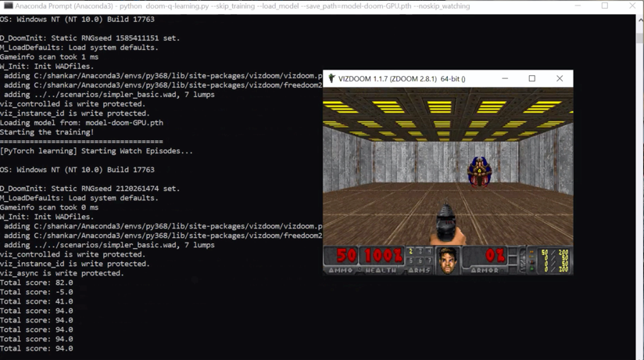Click the 0% armor indicator in HUD

pos(495,255)
